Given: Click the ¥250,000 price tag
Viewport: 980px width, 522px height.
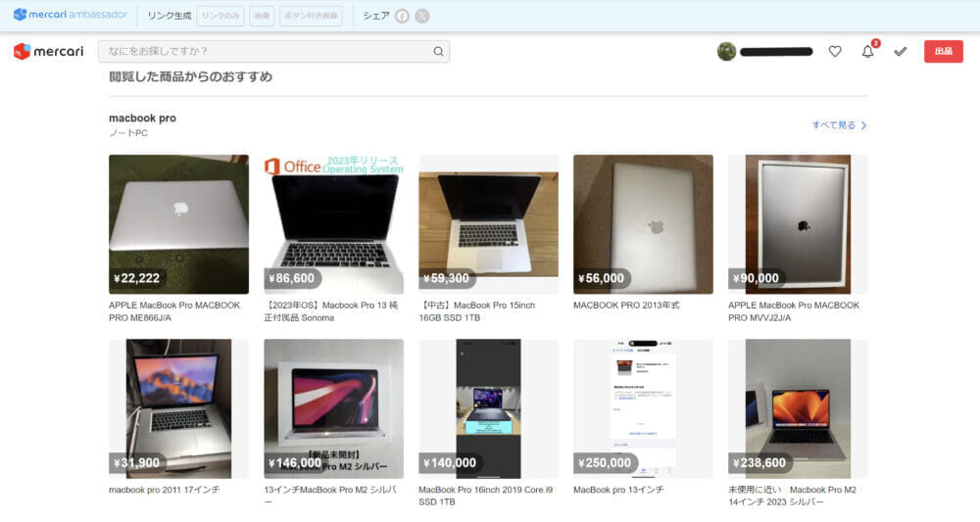Looking at the screenshot, I should 605,463.
